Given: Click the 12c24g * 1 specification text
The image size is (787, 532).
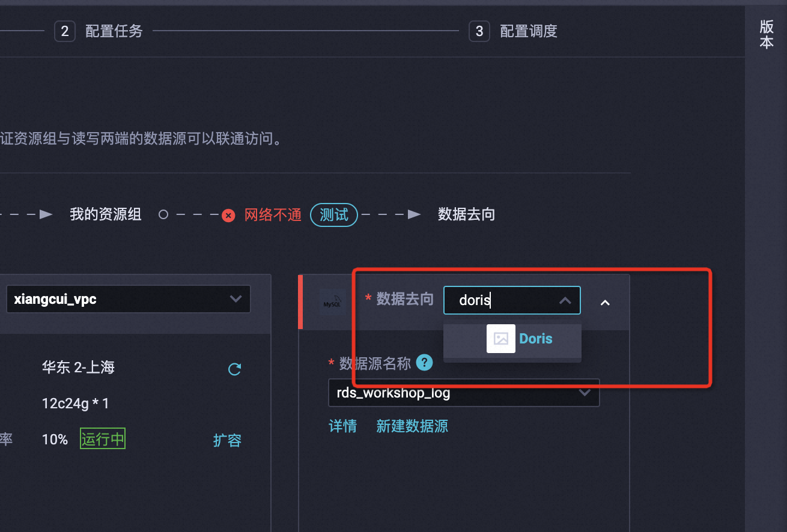Looking at the screenshot, I should click(x=76, y=404).
